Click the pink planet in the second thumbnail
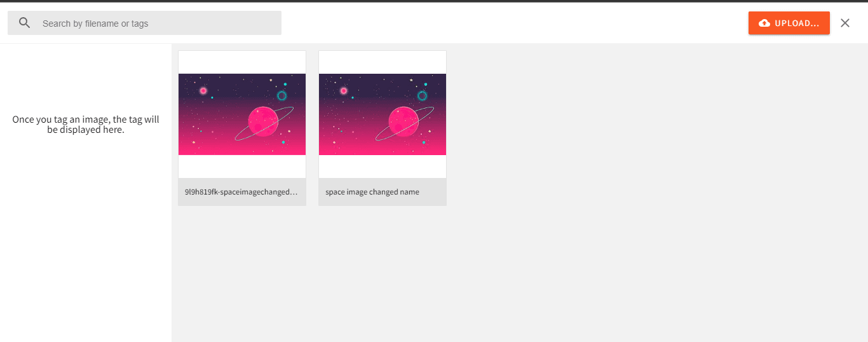This screenshot has height=342, width=868. [403, 121]
